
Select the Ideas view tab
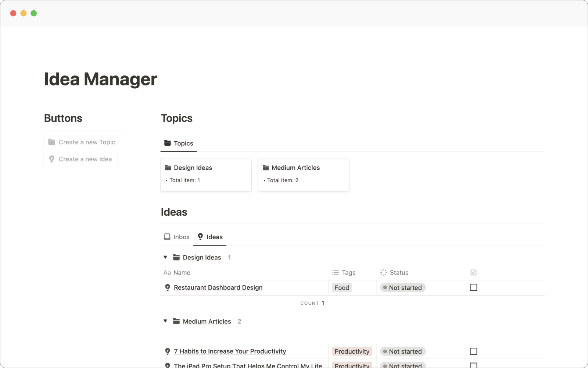click(210, 237)
